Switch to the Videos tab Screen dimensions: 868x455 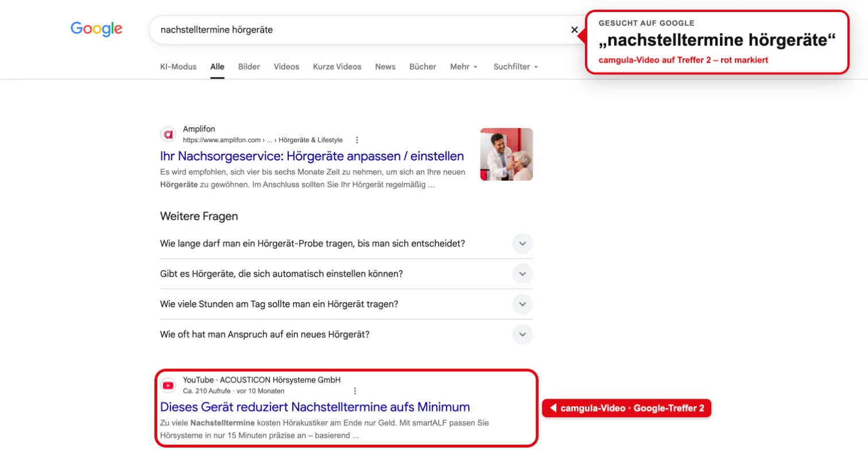(x=286, y=67)
